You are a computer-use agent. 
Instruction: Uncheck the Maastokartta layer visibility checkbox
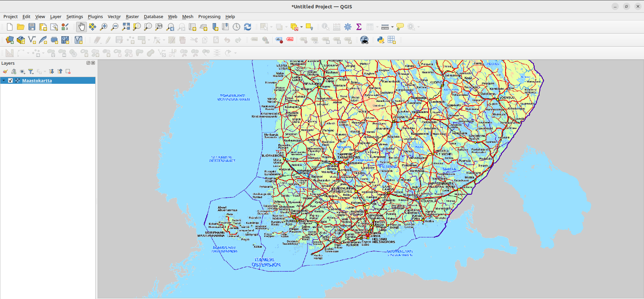click(x=10, y=80)
